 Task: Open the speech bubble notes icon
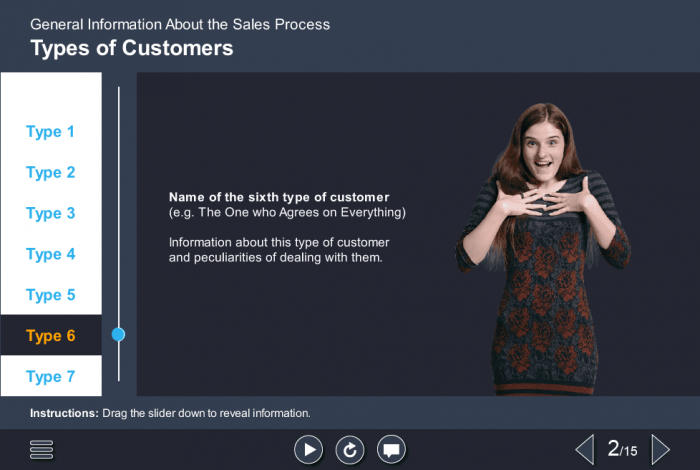tap(391, 450)
